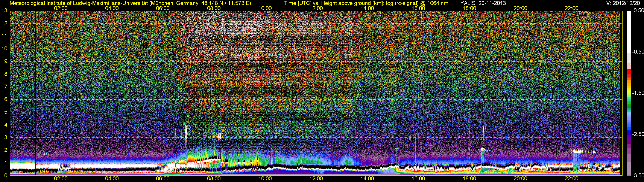
Task: Select 12:00 on the upper time axis
Action: click(x=316, y=8)
